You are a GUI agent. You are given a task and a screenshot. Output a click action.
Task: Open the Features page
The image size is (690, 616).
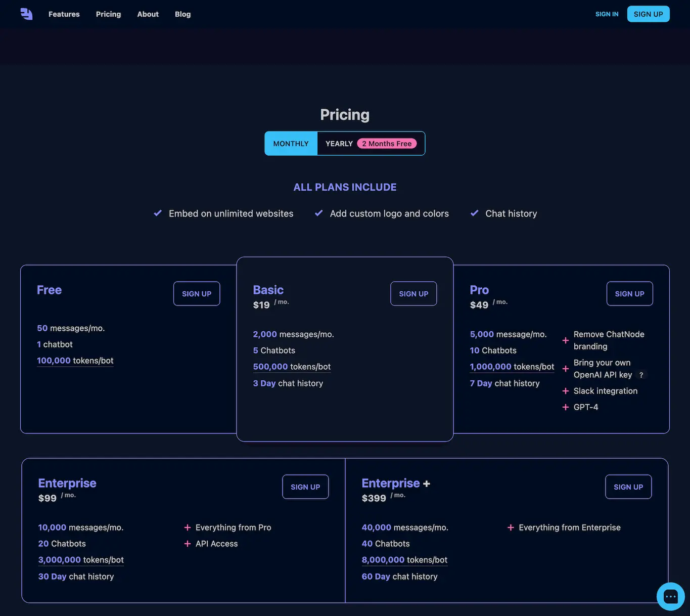[64, 14]
